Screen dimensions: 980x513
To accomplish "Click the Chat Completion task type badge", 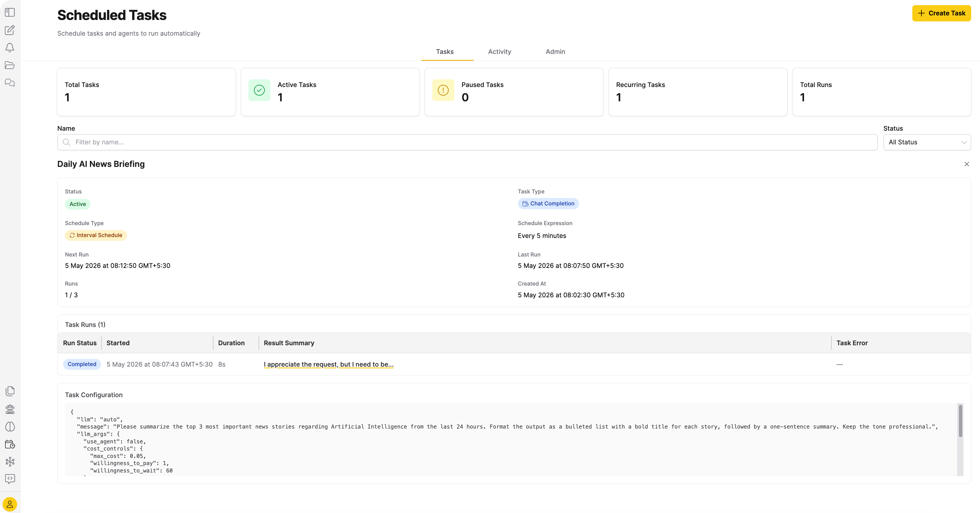I will click(x=548, y=204).
